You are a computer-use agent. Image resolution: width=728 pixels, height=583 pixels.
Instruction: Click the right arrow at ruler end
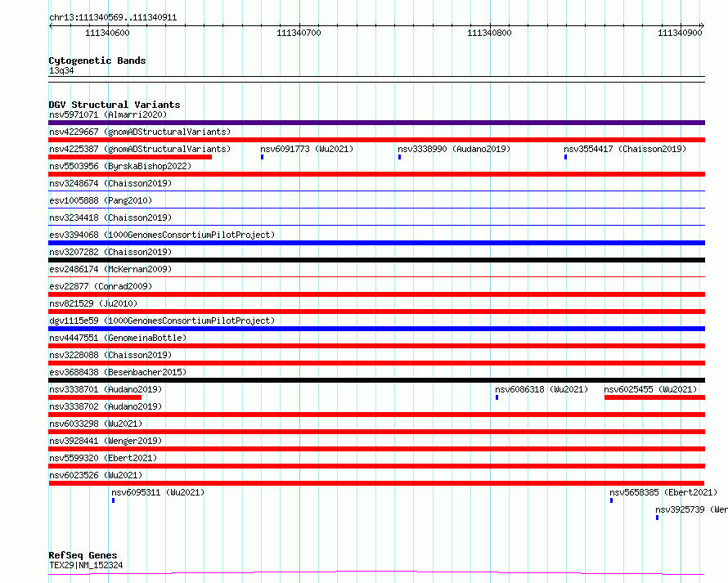tap(702, 26)
